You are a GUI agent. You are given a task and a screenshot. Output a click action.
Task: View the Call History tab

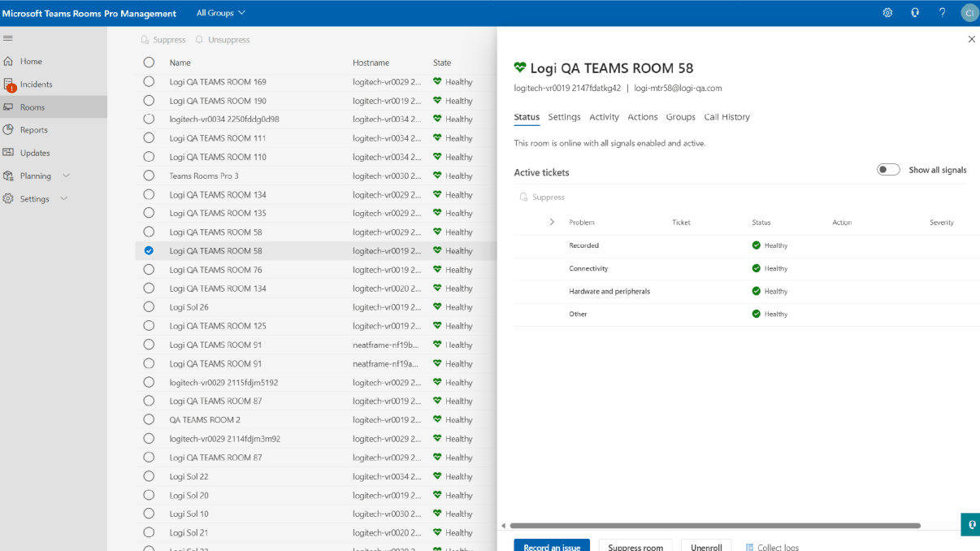[x=727, y=117]
